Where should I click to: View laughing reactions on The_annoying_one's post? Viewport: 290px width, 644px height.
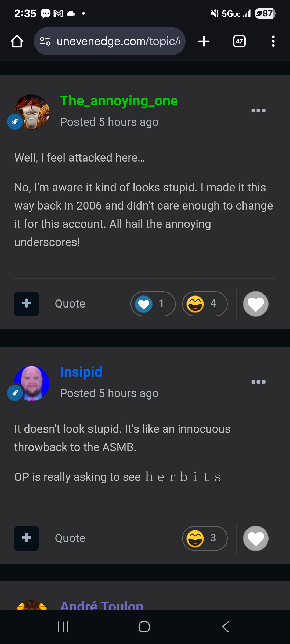(x=205, y=304)
